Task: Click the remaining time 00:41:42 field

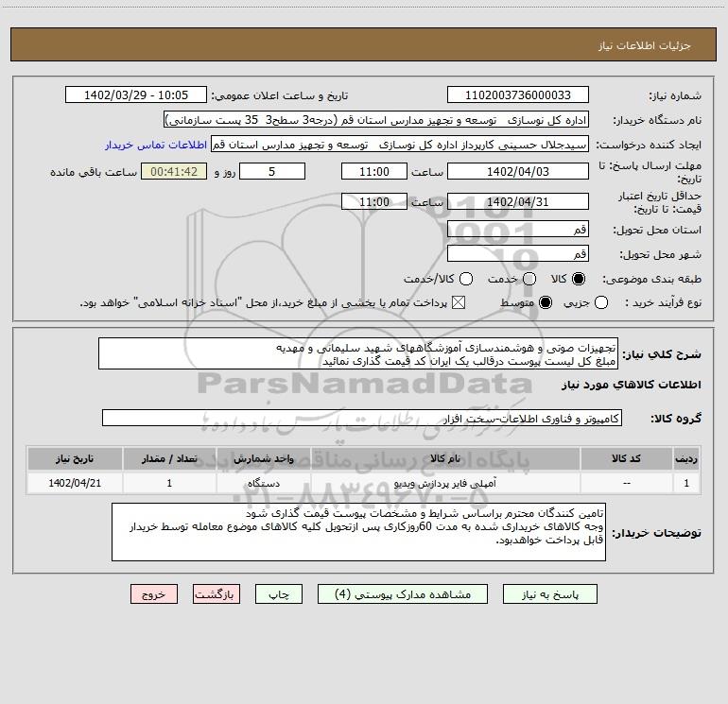Action: 174,172
